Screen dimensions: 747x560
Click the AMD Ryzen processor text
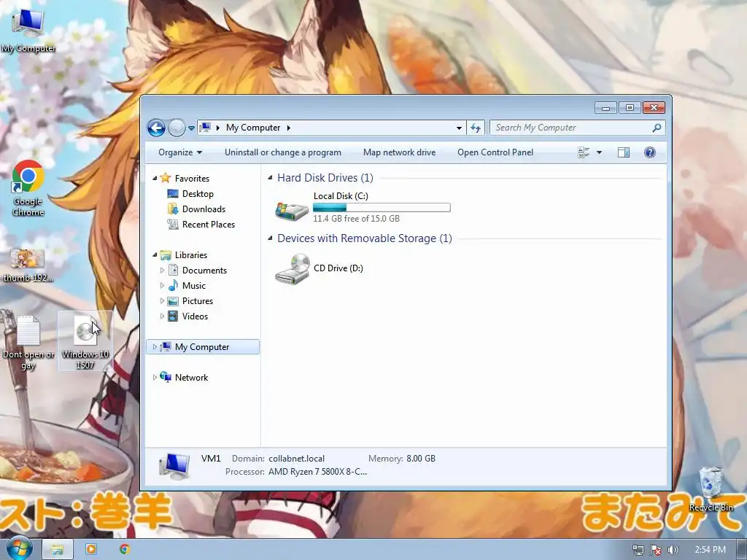click(x=317, y=472)
